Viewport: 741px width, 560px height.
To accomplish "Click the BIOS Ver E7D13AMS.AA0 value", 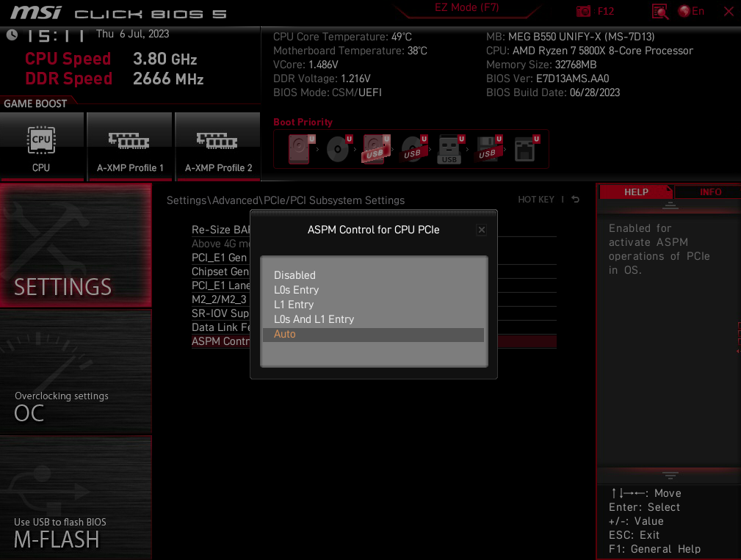I will point(572,79).
